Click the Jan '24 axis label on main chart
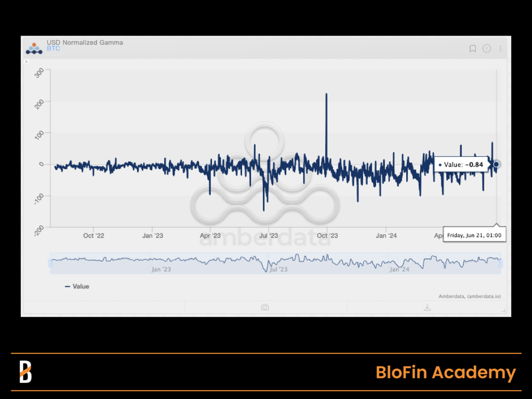 coord(386,236)
